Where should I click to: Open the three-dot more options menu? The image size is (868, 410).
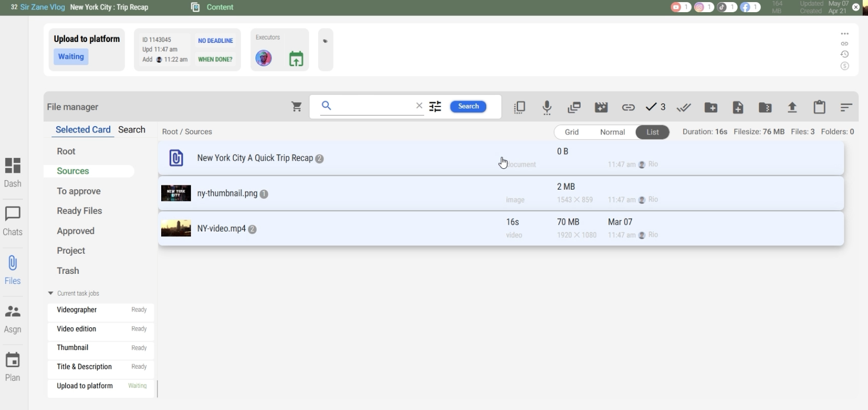845,34
